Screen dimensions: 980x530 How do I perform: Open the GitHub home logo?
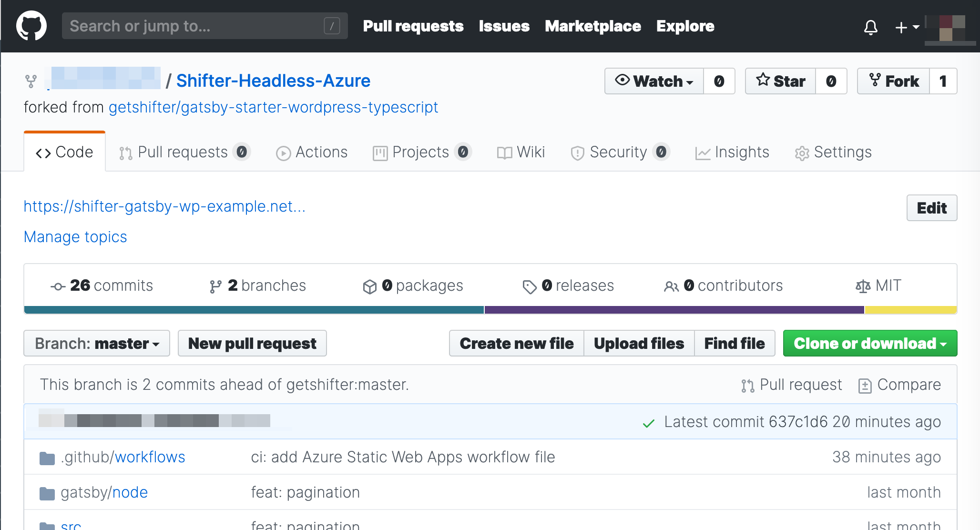(31, 26)
